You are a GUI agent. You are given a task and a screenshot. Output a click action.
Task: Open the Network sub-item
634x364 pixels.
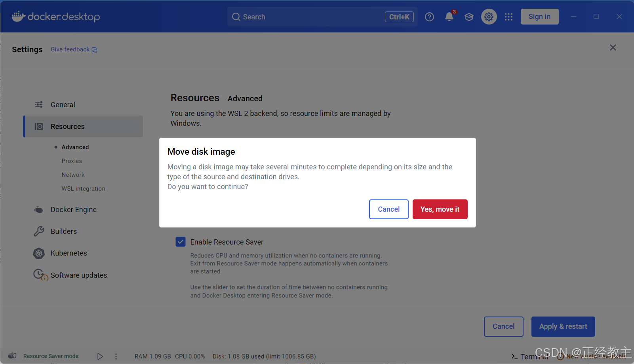[73, 175]
